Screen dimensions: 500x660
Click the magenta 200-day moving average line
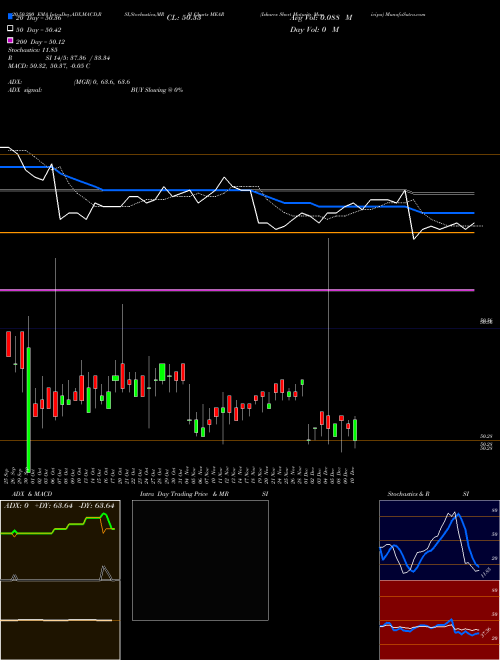coord(237,290)
